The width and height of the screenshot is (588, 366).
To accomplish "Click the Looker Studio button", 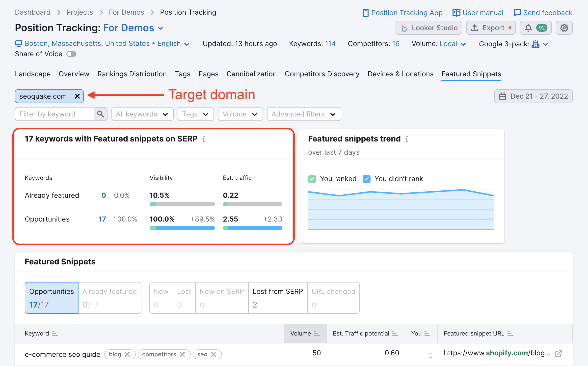I will (x=429, y=28).
